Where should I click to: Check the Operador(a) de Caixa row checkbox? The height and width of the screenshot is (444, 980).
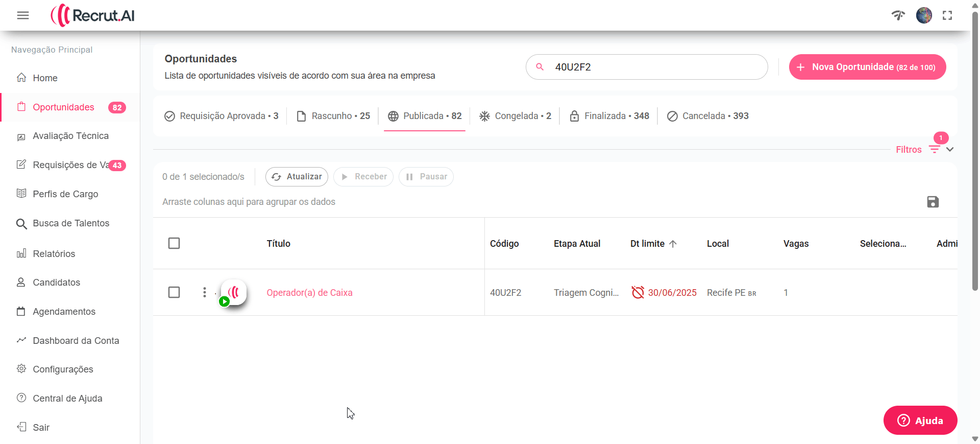click(174, 292)
